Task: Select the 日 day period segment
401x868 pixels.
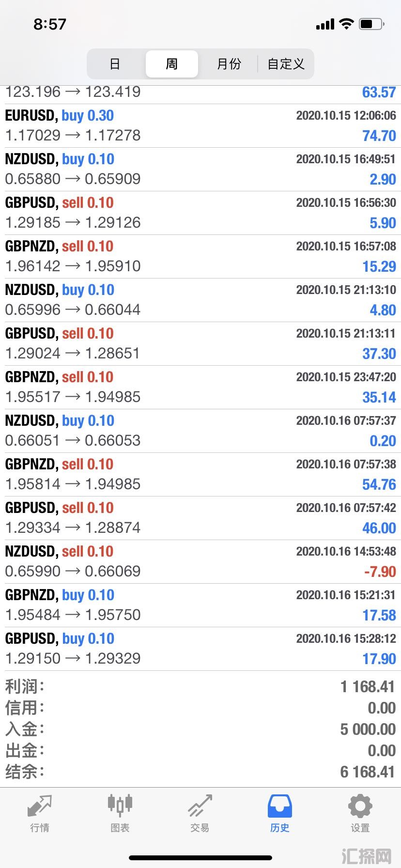Action: pos(115,64)
